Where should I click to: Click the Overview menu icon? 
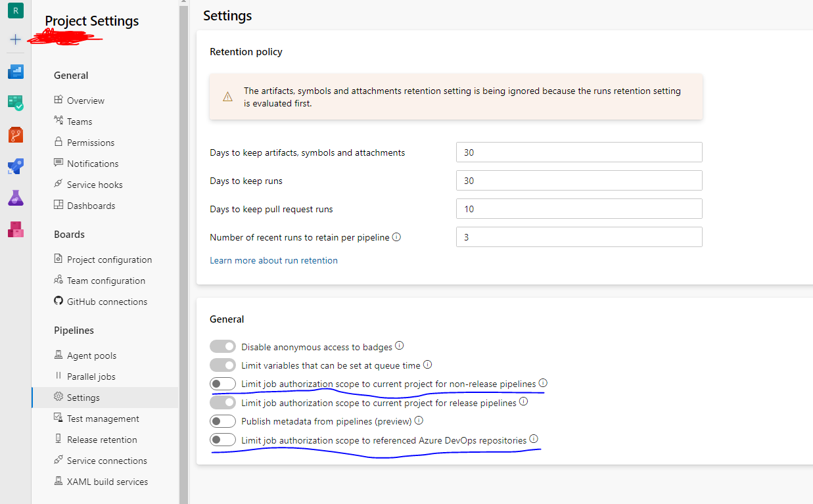(58, 100)
